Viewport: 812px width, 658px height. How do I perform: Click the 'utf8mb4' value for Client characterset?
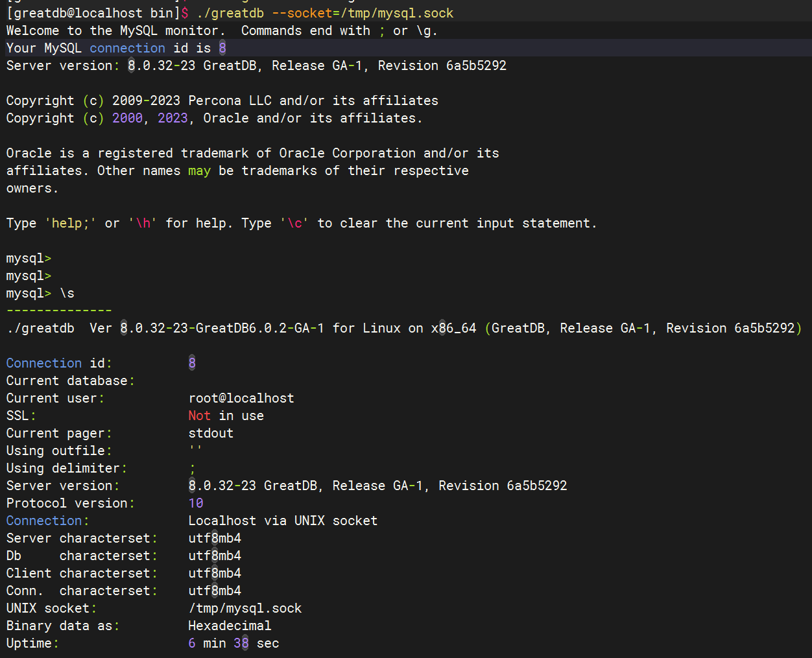pyautogui.click(x=215, y=573)
